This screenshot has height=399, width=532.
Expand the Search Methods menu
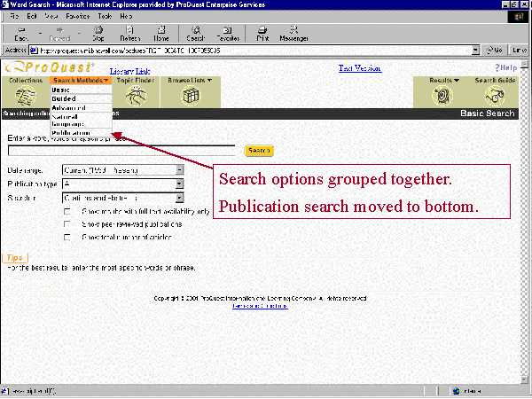81,81
